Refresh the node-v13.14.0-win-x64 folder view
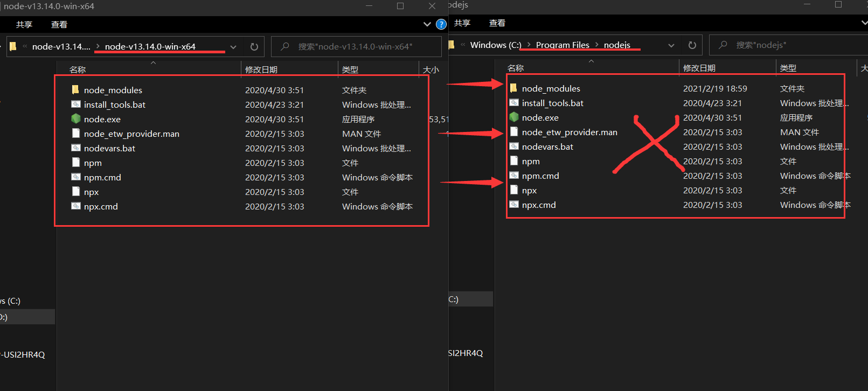 pyautogui.click(x=254, y=47)
